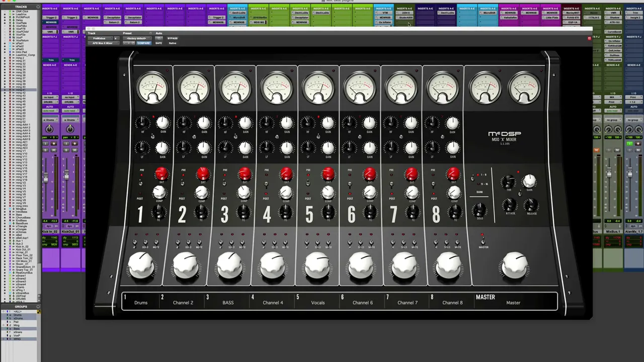Open the factory default preset dropdown
644x362 pixels.
(136, 38)
